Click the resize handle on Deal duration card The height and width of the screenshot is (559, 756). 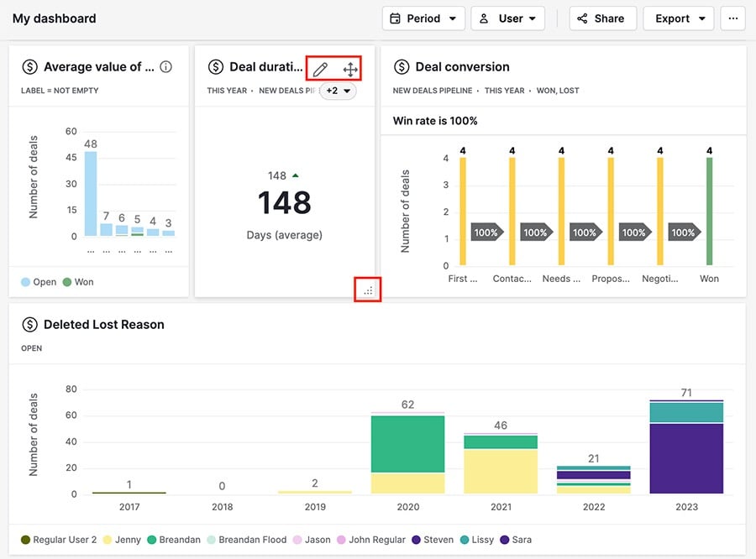tap(367, 290)
